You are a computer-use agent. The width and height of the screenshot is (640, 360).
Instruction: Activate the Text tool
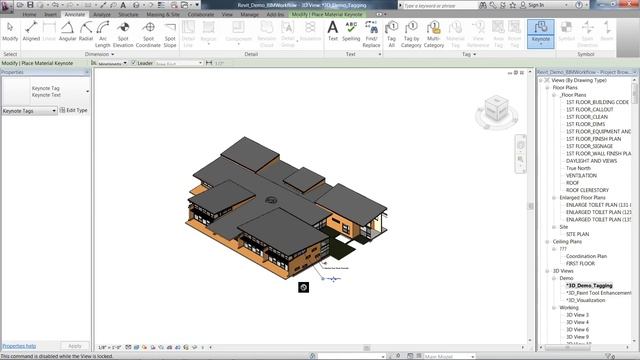click(x=333, y=32)
